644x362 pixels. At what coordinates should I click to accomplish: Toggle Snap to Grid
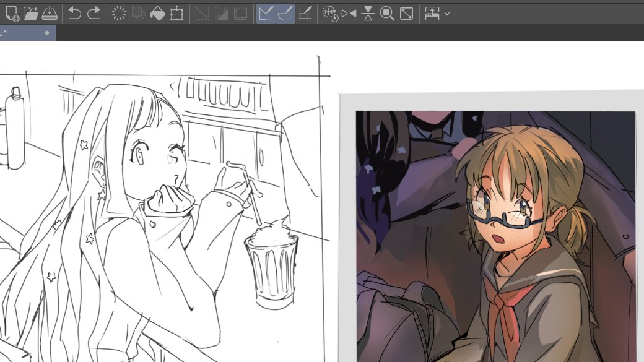pyautogui.click(x=305, y=14)
